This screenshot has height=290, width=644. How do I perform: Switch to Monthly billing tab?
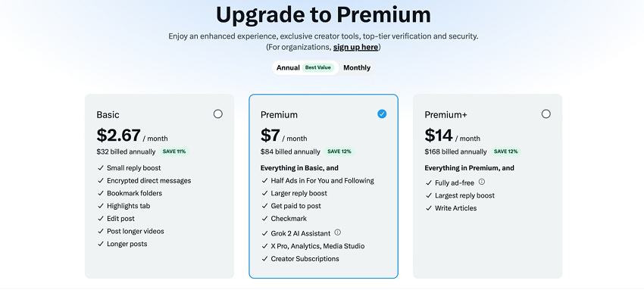pyautogui.click(x=357, y=67)
